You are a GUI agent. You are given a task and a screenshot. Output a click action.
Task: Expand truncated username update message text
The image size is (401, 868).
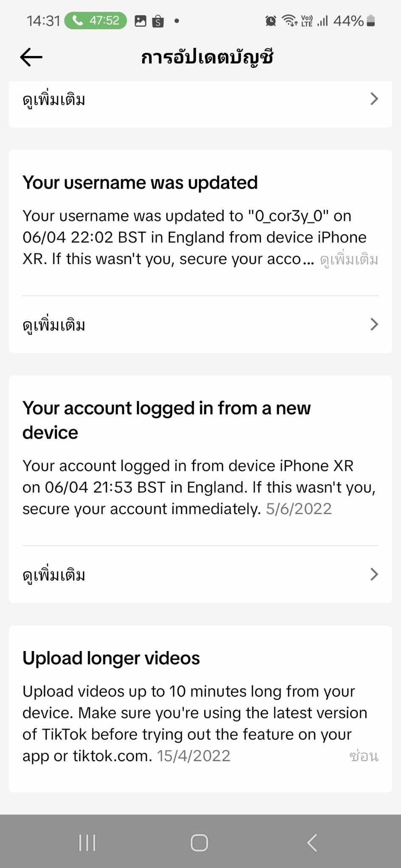tap(349, 259)
